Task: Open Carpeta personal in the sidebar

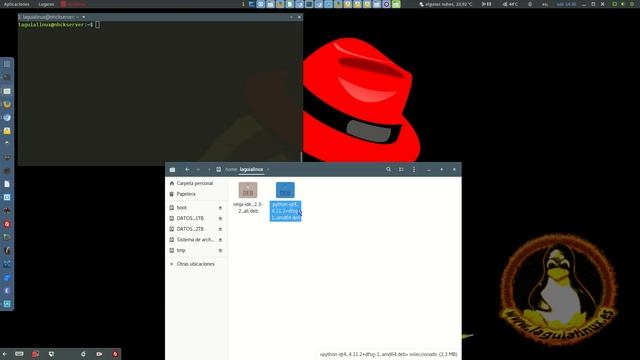Action: point(197,183)
